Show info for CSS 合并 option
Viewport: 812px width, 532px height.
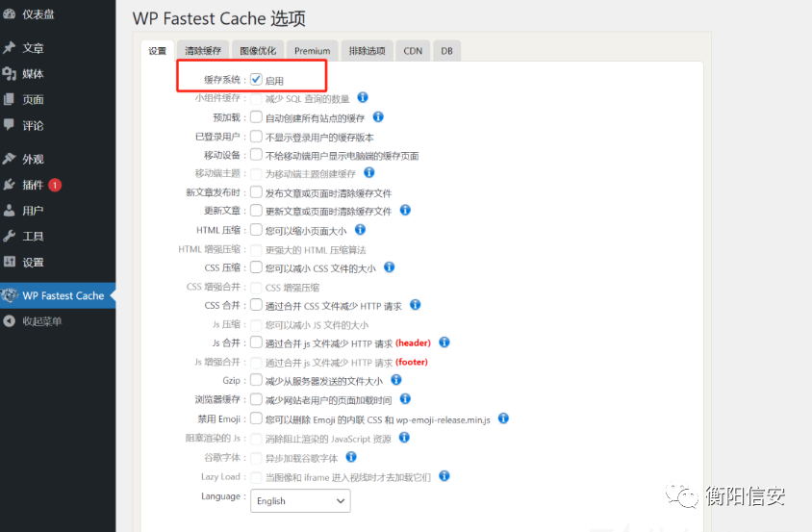pyautogui.click(x=415, y=305)
